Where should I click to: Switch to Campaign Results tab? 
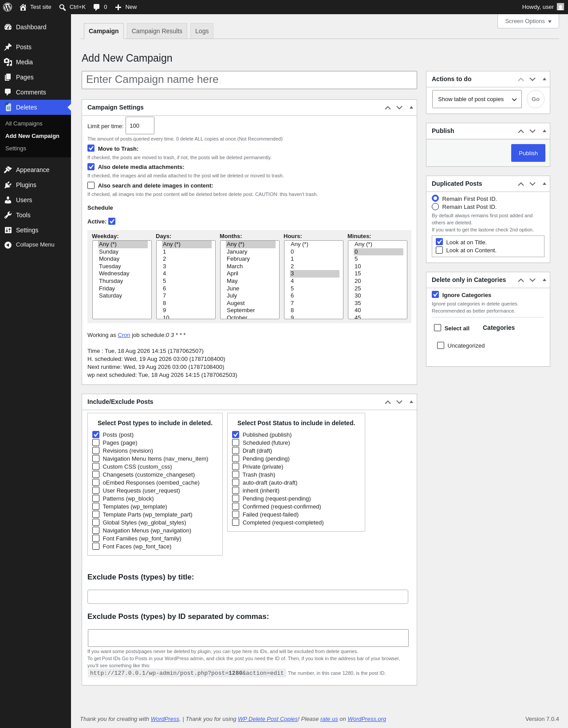click(157, 31)
